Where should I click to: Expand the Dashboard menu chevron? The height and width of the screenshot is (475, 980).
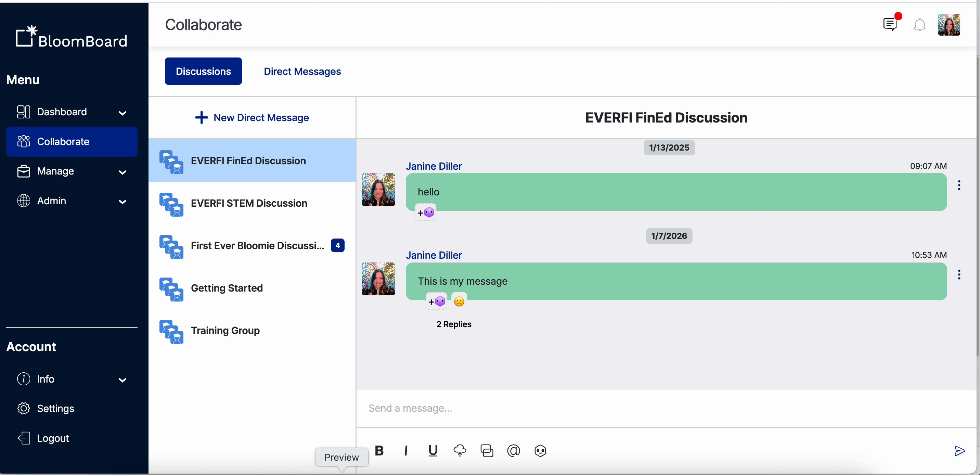point(122,113)
